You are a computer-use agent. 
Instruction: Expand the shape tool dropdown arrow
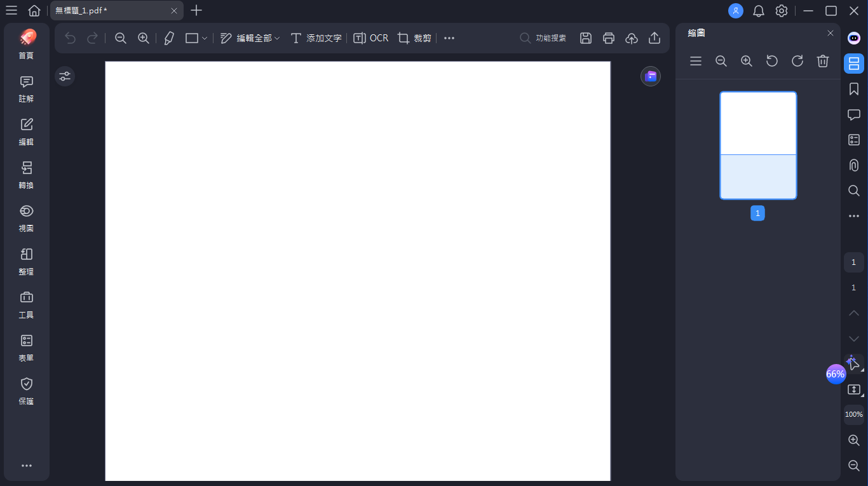205,39
